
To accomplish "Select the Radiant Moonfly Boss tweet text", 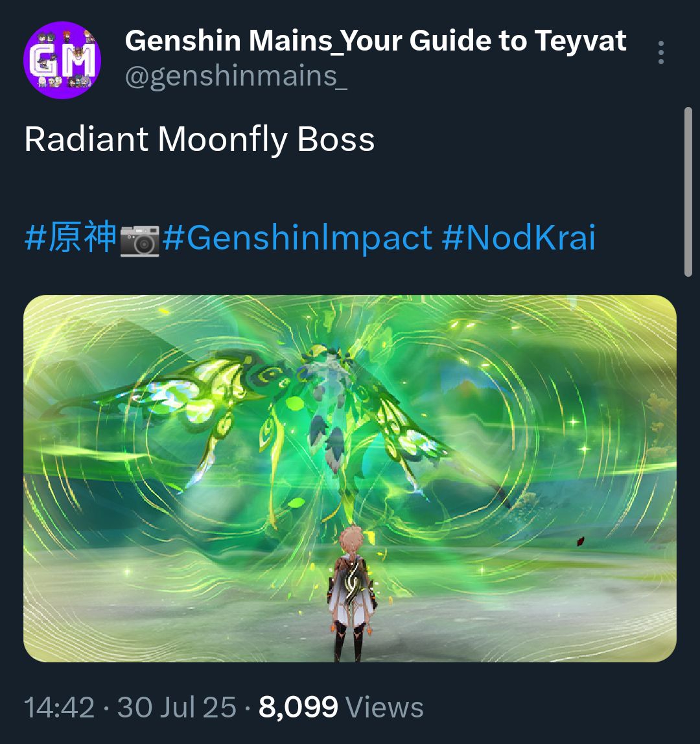I will pos(200,140).
